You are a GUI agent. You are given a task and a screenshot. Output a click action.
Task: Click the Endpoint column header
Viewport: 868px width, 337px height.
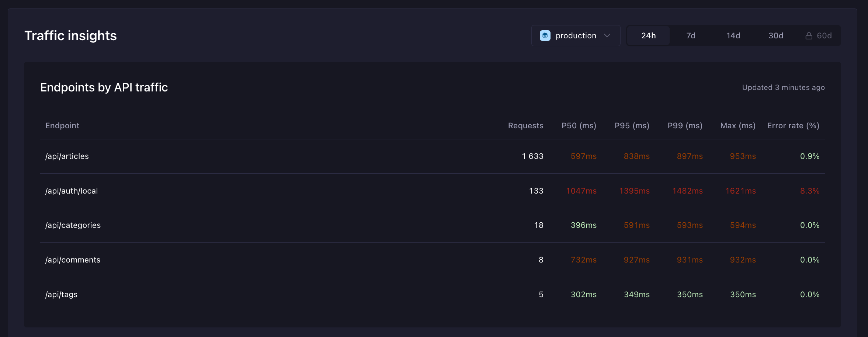point(62,126)
